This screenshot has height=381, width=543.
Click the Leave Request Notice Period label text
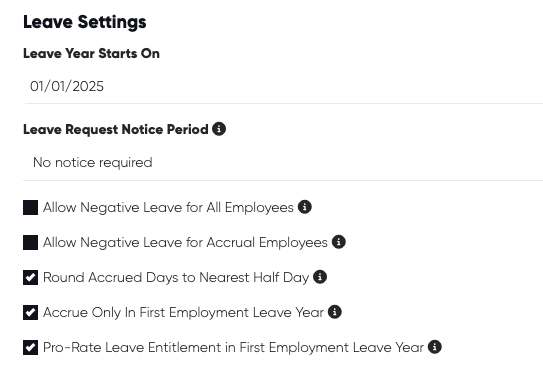116,130
